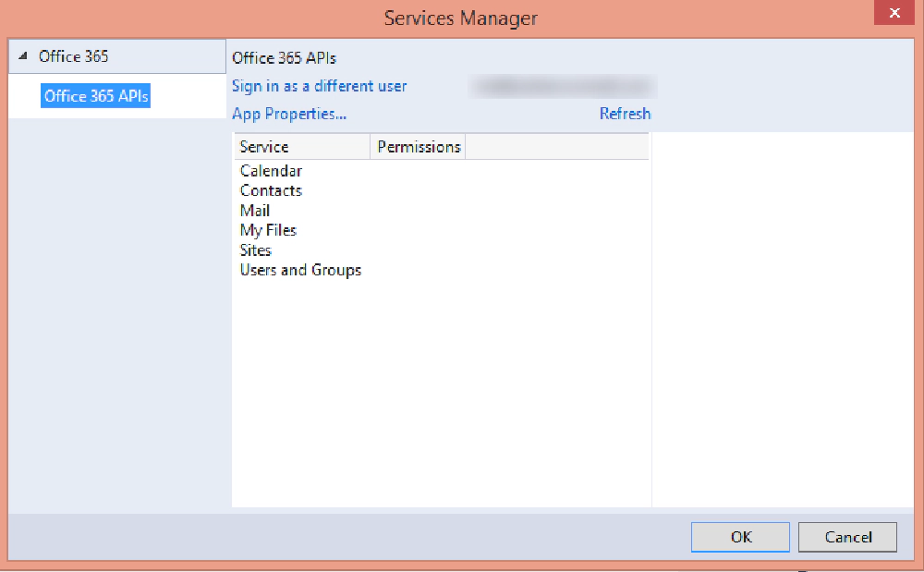Collapse the Office 365 tree node
The width and height of the screenshot is (924, 572).
pyautogui.click(x=23, y=56)
